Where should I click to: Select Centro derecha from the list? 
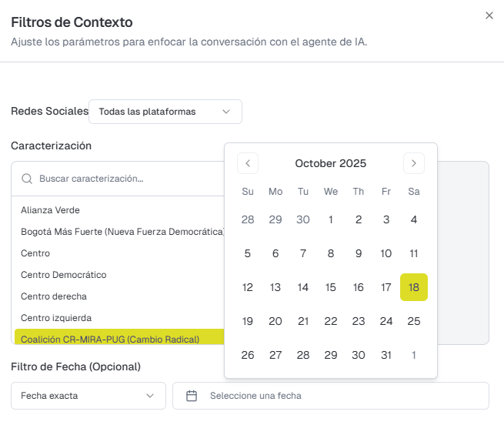click(54, 296)
